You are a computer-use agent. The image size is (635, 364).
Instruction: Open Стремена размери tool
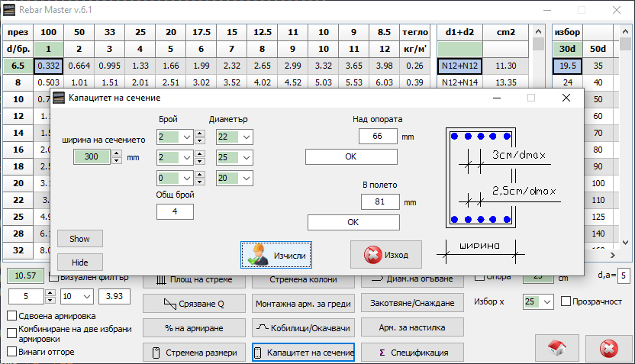(x=194, y=353)
